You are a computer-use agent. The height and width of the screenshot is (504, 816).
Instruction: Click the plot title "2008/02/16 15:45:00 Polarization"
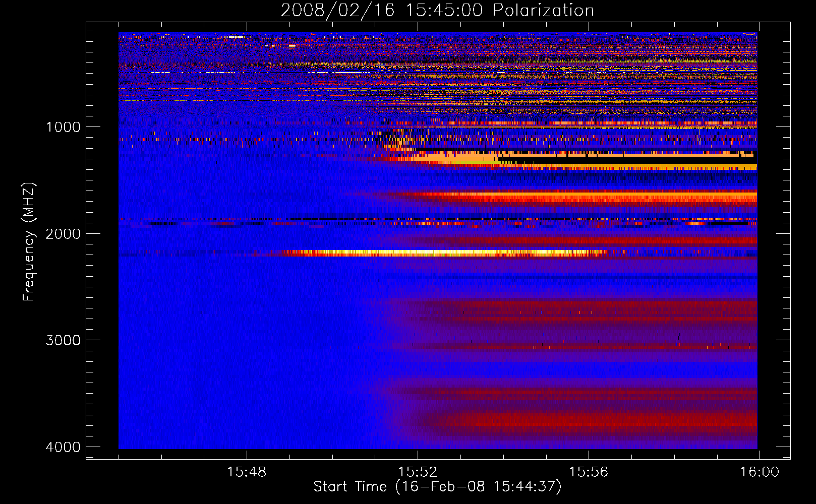tap(437, 10)
